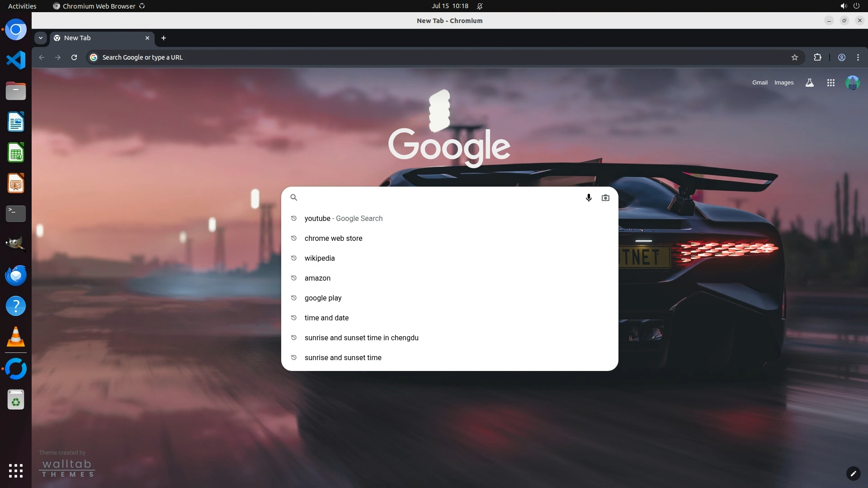Open the Gmail link
Viewport: 868px width, 488px height.
pos(759,83)
